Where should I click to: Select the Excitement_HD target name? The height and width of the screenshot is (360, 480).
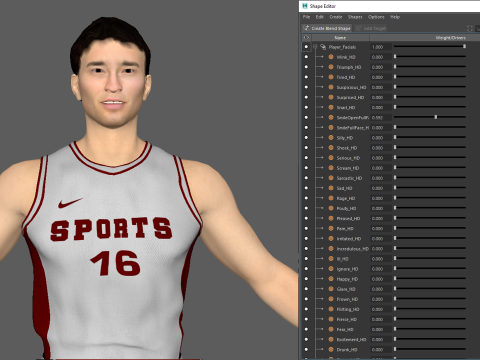tap(351, 339)
